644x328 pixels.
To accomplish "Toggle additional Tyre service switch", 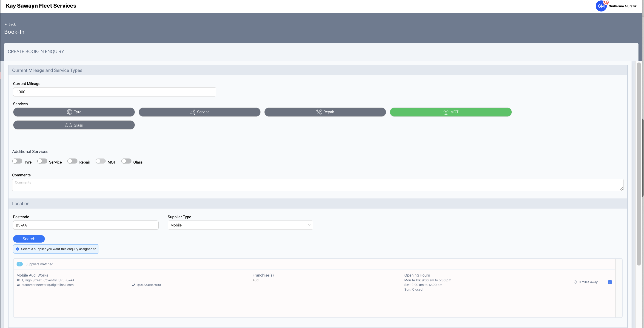I will [x=17, y=161].
